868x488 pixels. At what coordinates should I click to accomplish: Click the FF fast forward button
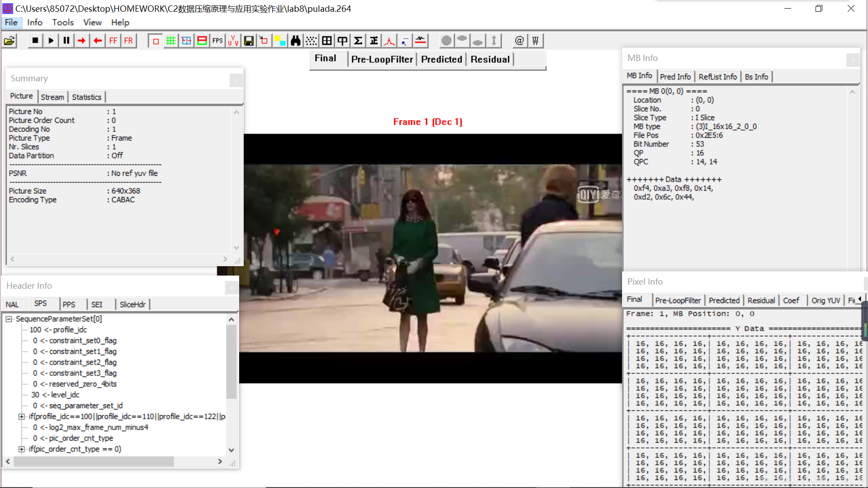(x=113, y=41)
